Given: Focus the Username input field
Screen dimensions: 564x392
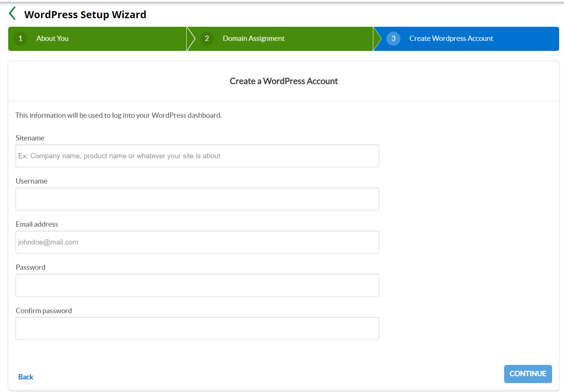Looking at the screenshot, I should (x=197, y=199).
